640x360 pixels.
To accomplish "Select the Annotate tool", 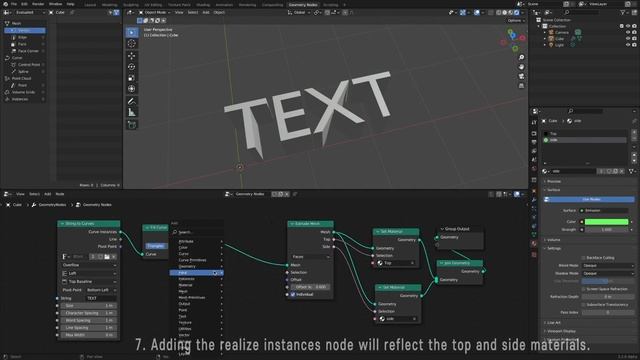I will click(x=131, y=101).
